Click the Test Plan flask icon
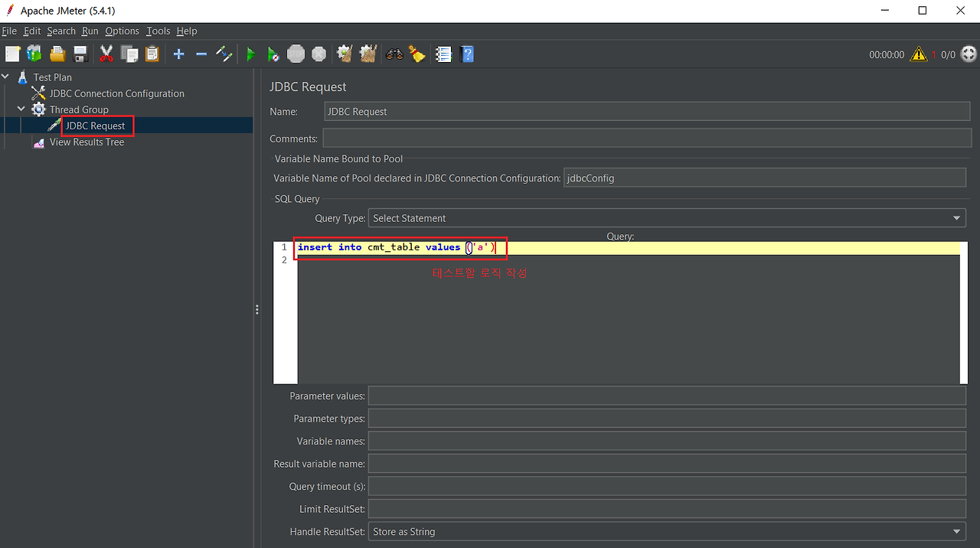980x548 pixels. (21, 77)
